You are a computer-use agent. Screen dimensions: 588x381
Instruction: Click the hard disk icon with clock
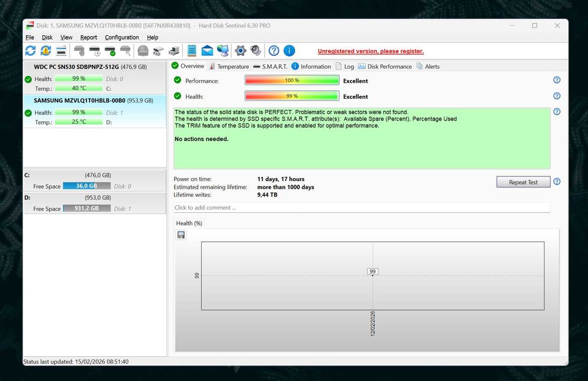click(x=95, y=51)
